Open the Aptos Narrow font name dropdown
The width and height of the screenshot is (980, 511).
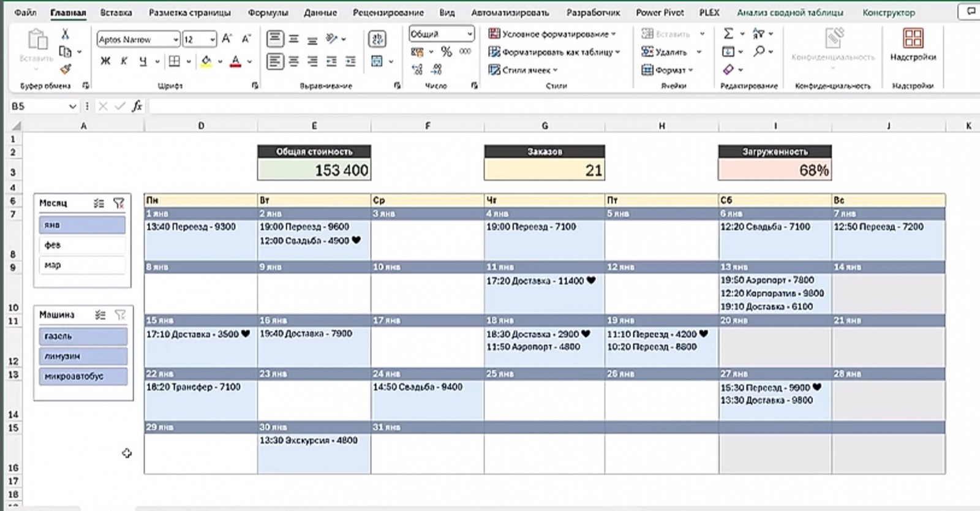pyautogui.click(x=176, y=39)
